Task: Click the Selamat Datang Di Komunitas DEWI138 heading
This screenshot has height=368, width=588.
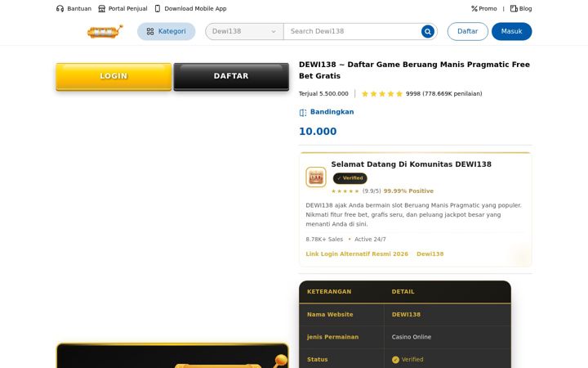Action: (411, 164)
